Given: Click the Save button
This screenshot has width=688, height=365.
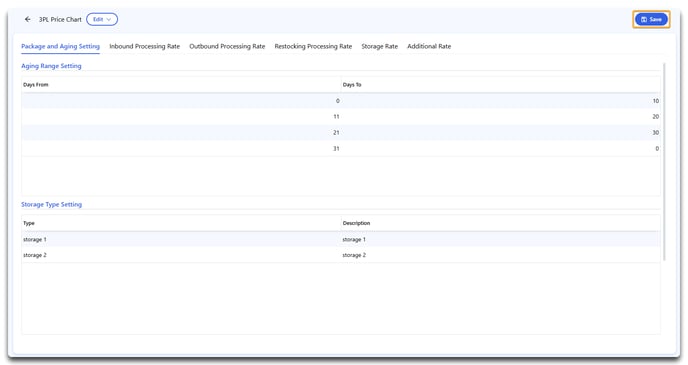Looking at the screenshot, I should (x=651, y=19).
